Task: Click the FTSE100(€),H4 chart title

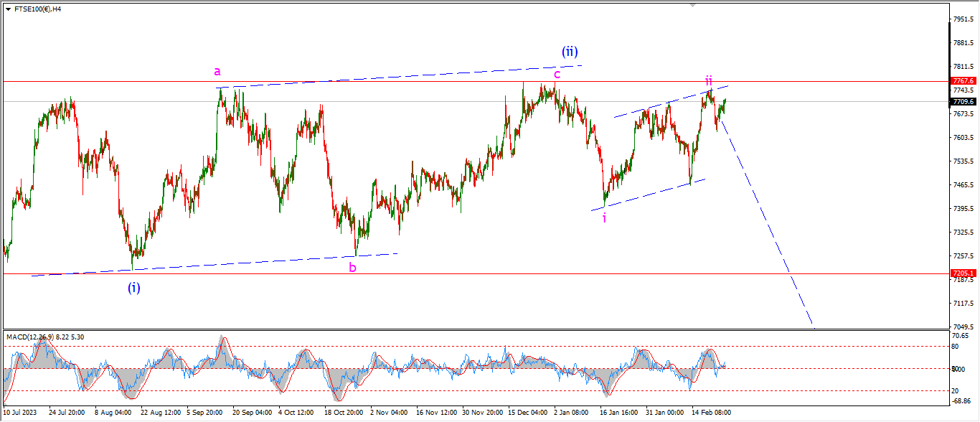Action: click(38, 9)
